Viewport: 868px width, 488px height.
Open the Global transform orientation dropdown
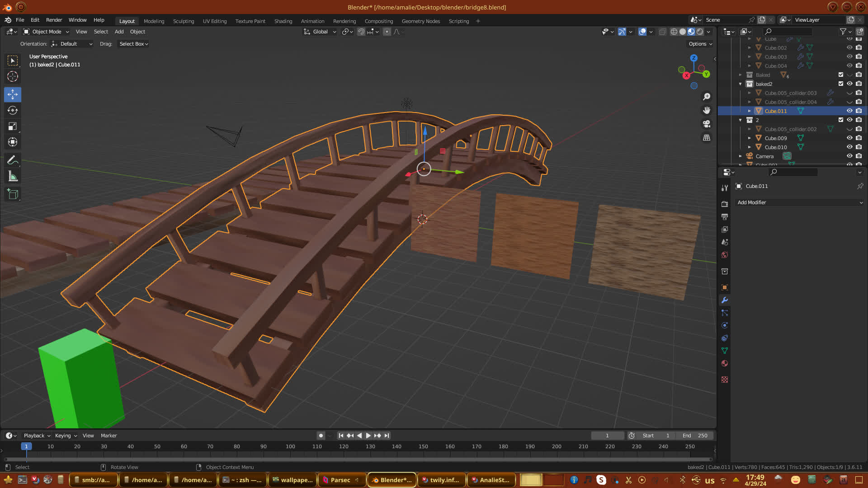[320, 32]
